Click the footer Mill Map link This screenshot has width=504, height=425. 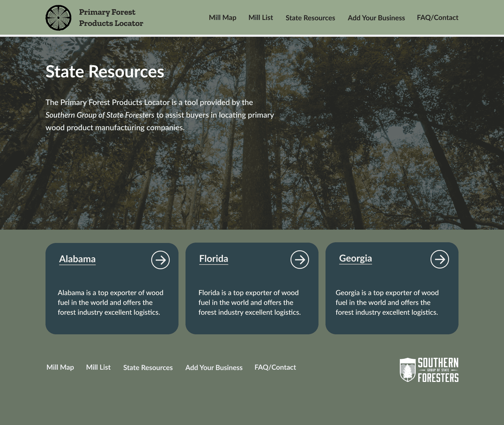click(60, 367)
